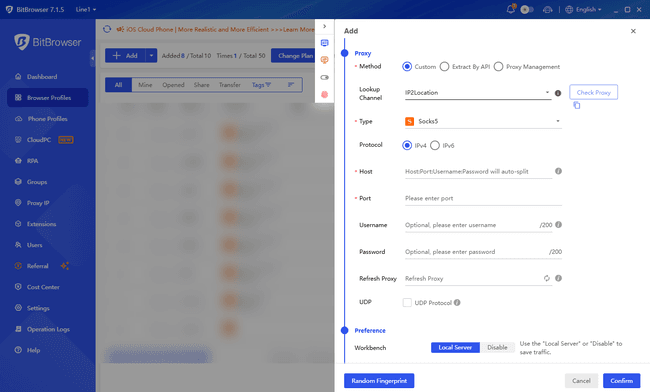Screen dimensions: 650x392
Task: Open the Dashboard page from sidebar
Action: coord(42,77)
